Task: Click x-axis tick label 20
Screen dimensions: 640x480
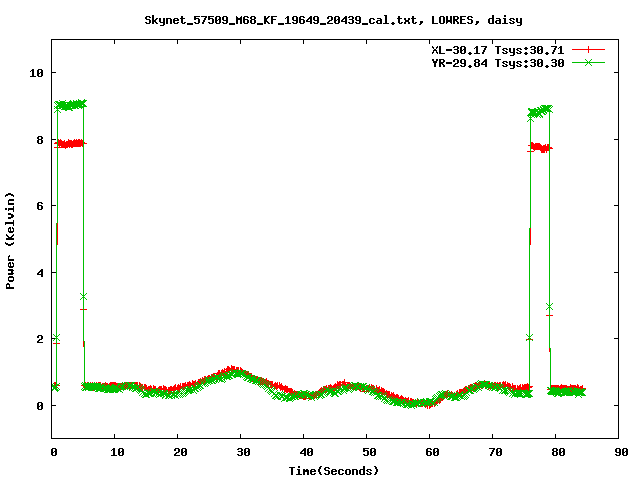Action: 180,452
